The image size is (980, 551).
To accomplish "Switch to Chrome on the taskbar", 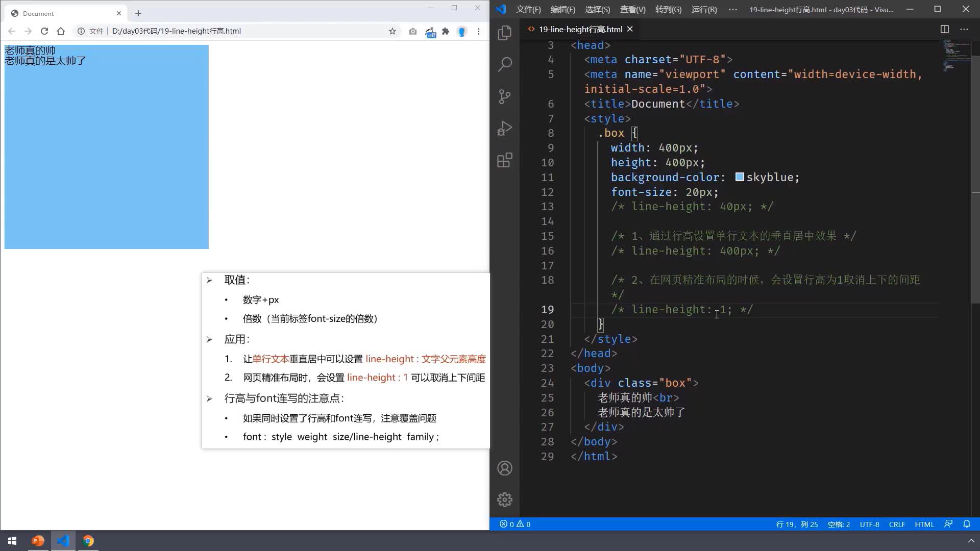I will (88, 541).
